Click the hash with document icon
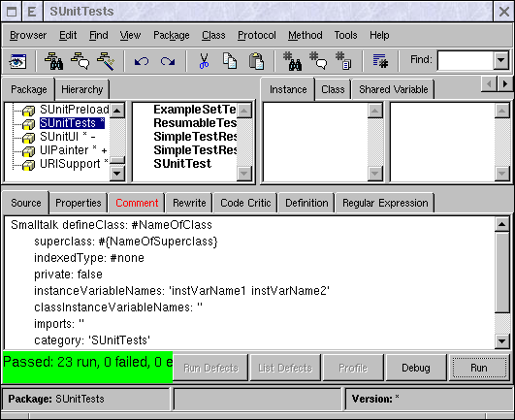515x420 pixels. [x=343, y=61]
